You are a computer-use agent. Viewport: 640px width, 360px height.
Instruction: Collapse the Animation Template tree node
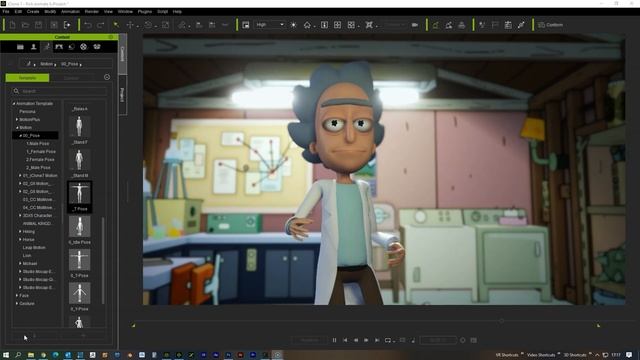click(x=13, y=104)
